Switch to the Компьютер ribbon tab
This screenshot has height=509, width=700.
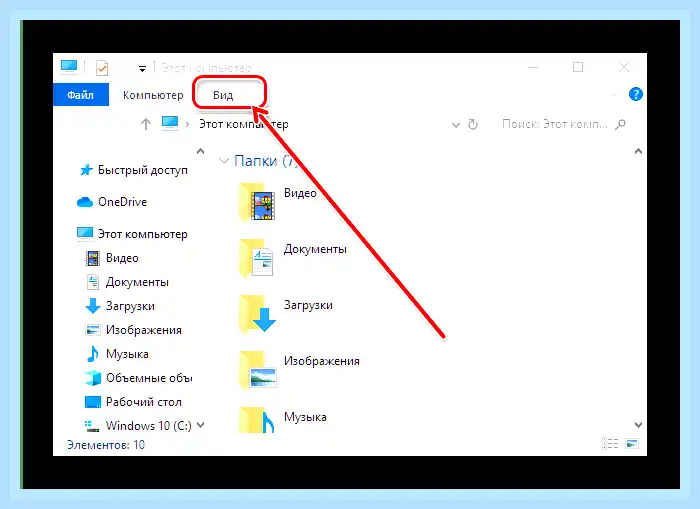pyautogui.click(x=153, y=95)
